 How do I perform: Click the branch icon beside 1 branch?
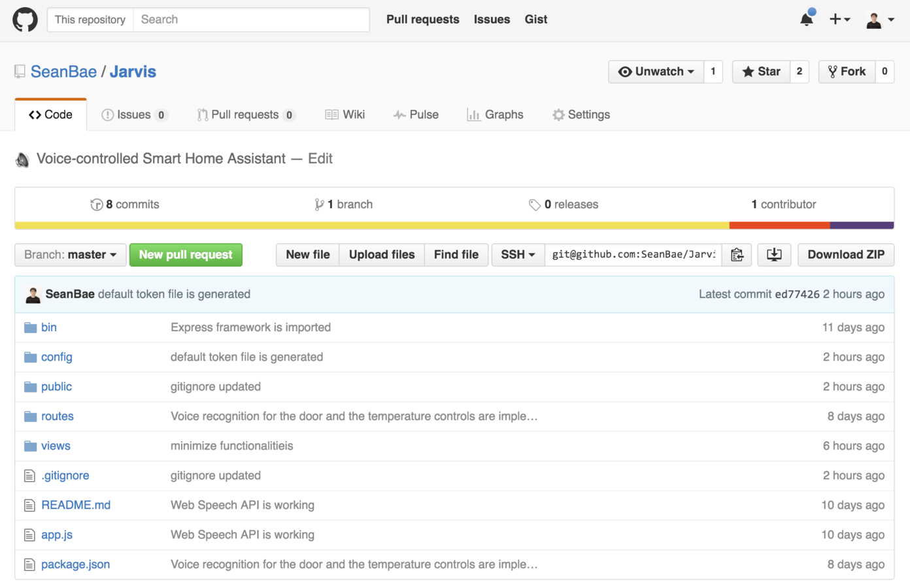tap(319, 204)
